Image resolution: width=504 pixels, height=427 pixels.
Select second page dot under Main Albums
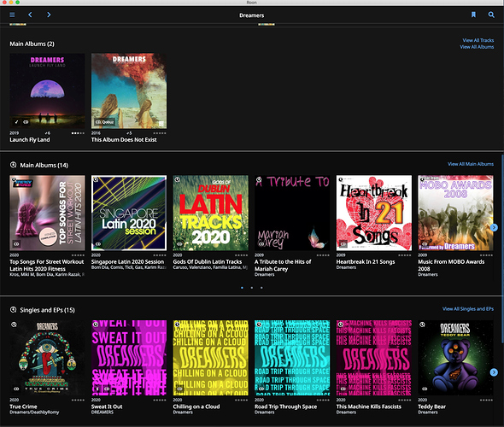point(252,288)
